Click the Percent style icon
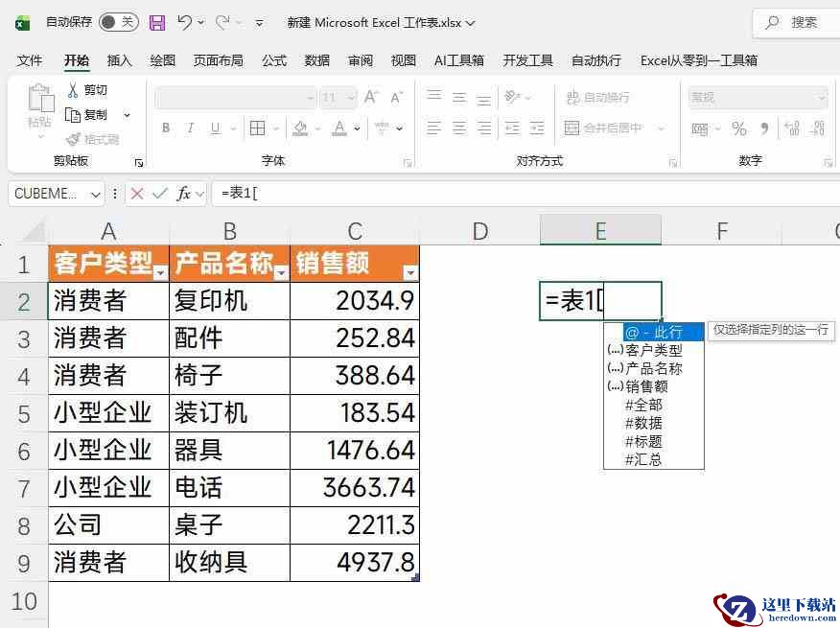This screenshot has height=628, width=840. tap(739, 128)
